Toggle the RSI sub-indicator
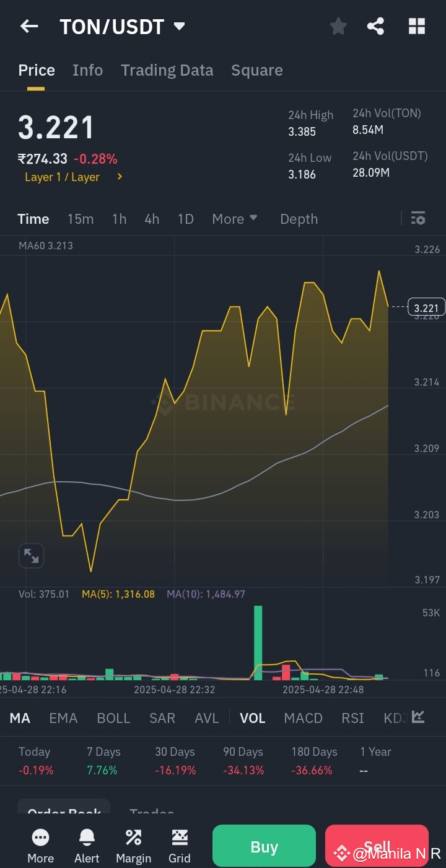This screenshot has height=868, width=446. (353, 718)
